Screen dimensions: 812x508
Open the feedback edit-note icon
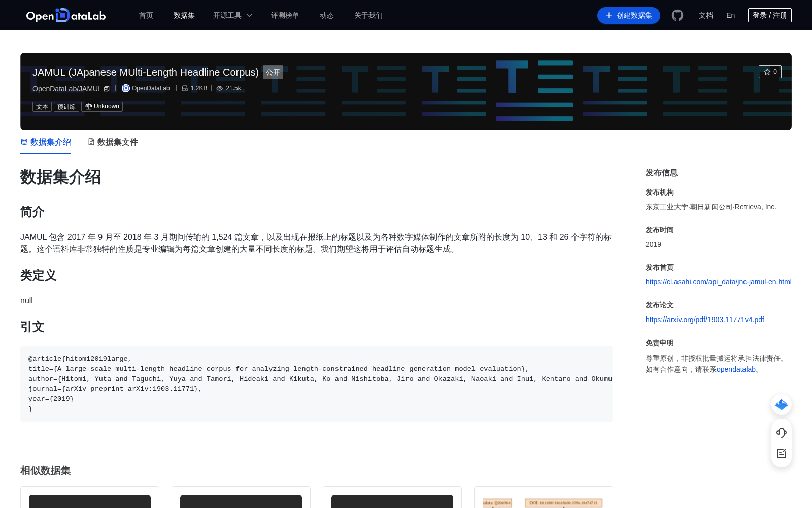782,453
